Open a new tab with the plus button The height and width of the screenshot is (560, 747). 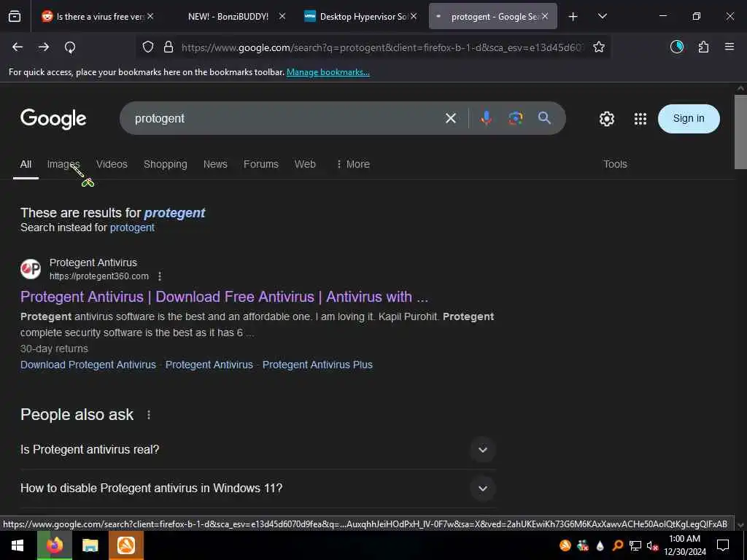(x=573, y=17)
